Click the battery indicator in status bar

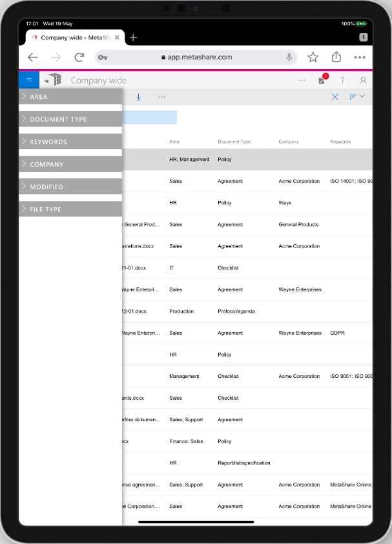[361, 24]
